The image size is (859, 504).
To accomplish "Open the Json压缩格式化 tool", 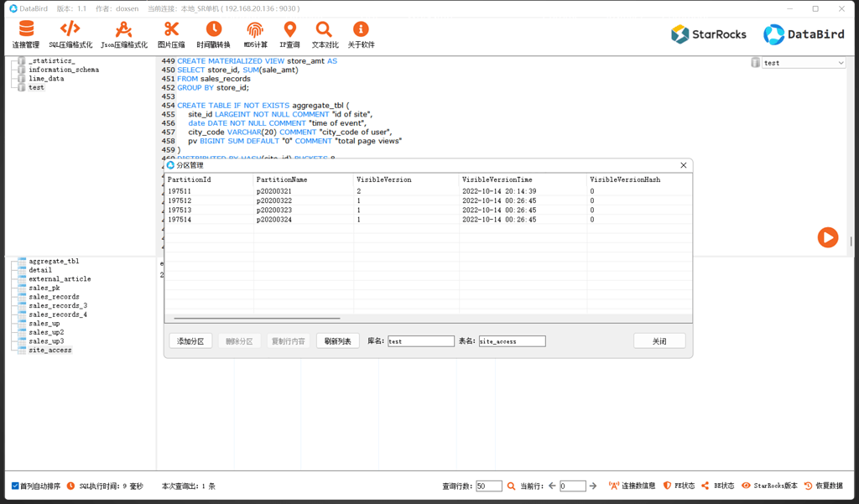I will [123, 34].
